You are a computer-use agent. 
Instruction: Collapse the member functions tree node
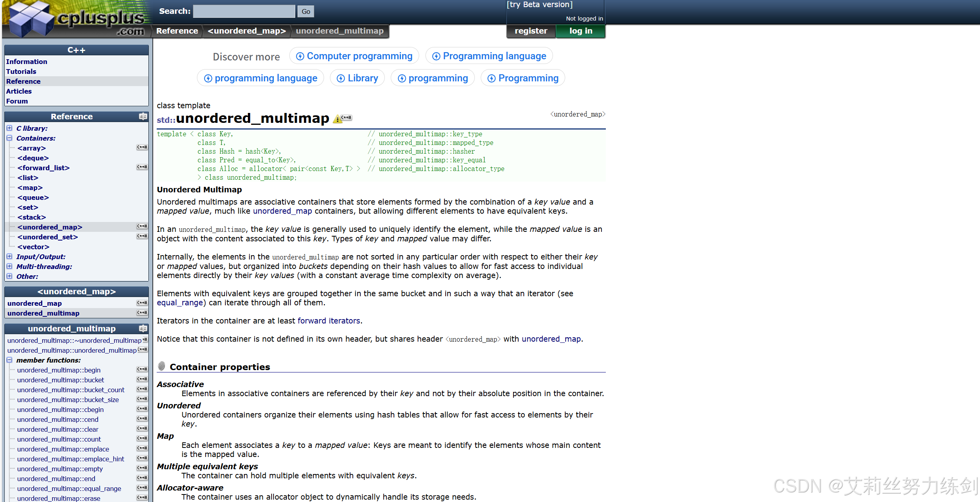[x=9, y=360]
